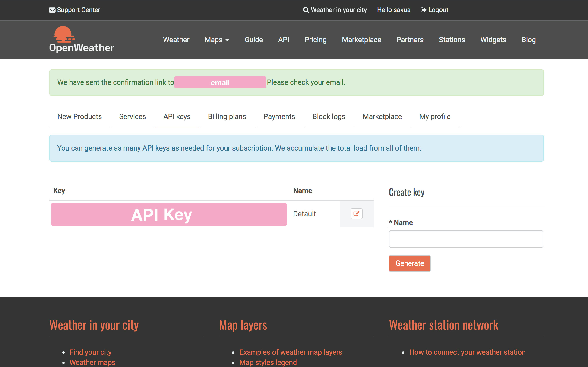Open Marketplace in the top navigation
The image size is (588, 367).
coord(361,40)
